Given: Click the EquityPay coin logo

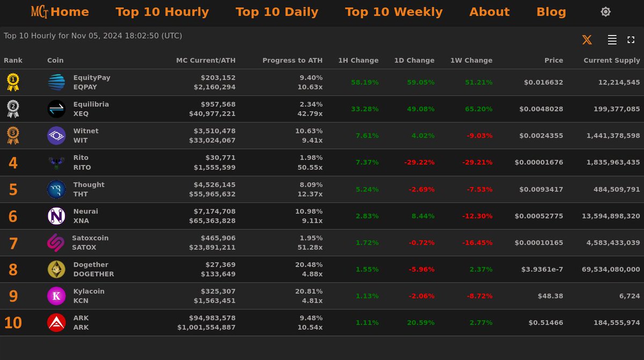Looking at the screenshot, I should tap(56, 82).
